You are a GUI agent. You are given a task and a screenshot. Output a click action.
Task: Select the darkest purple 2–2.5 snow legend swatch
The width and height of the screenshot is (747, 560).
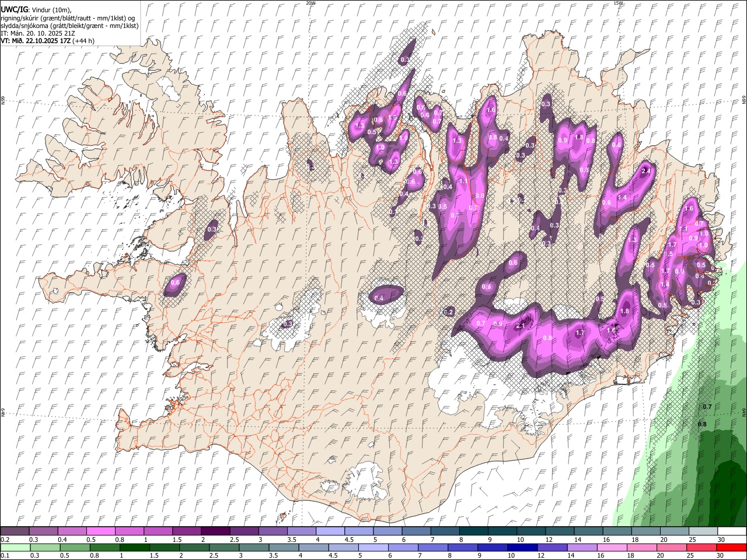[215, 531]
